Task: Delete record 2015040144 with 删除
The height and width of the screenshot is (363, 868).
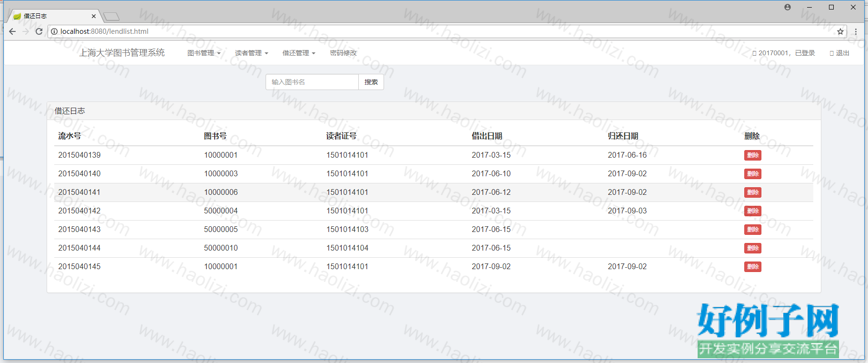Action: [752, 248]
